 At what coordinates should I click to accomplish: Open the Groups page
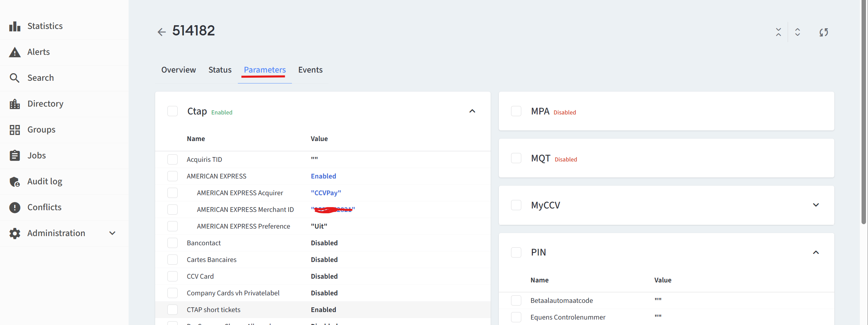(41, 130)
